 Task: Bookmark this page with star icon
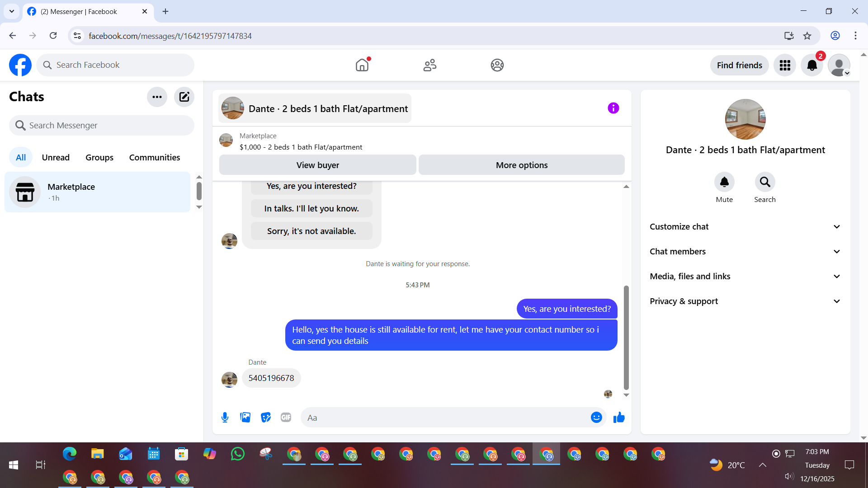(807, 36)
